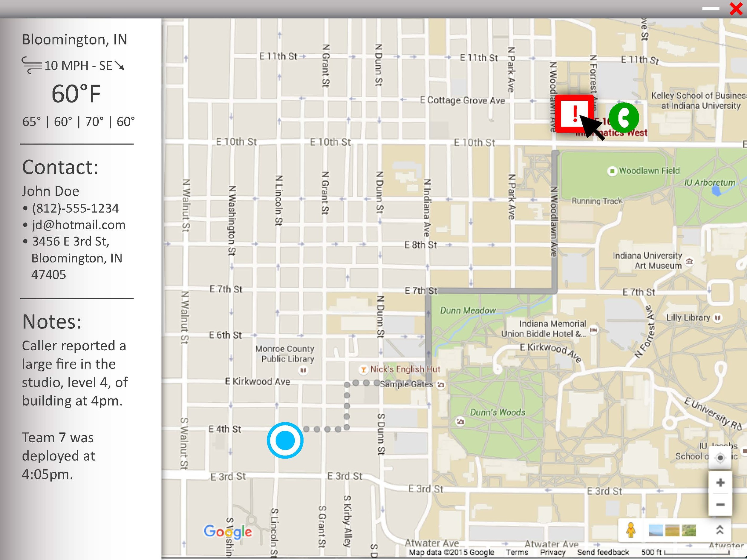The height and width of the screenshot is (560, 747).
Task: Click the Bloomington, IN location heading
Action: (x=75, y=39)
